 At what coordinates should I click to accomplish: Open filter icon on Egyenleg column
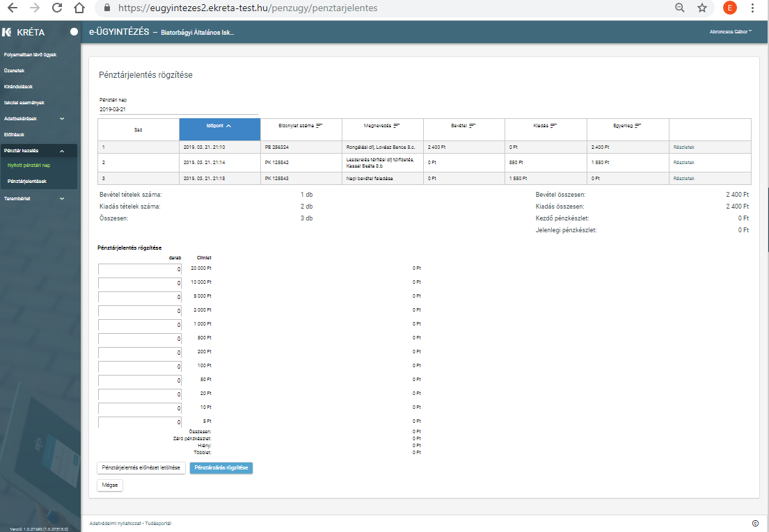638,126
